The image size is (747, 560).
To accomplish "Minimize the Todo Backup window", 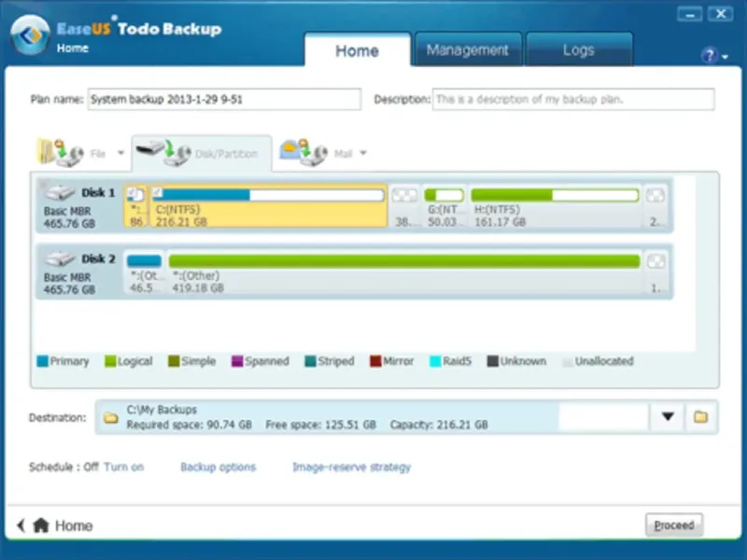I will coord(690,15).
